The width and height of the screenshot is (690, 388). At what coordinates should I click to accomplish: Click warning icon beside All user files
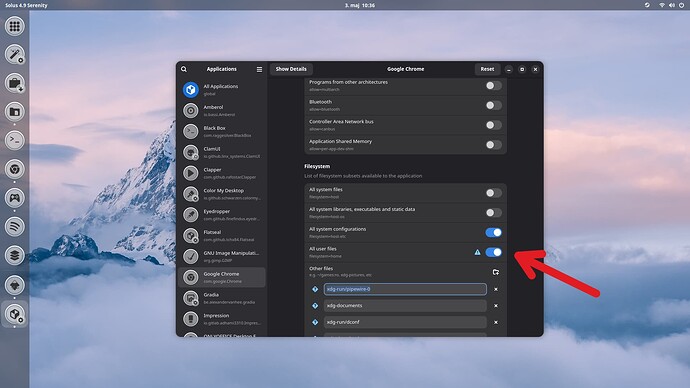tap(477, 252)
